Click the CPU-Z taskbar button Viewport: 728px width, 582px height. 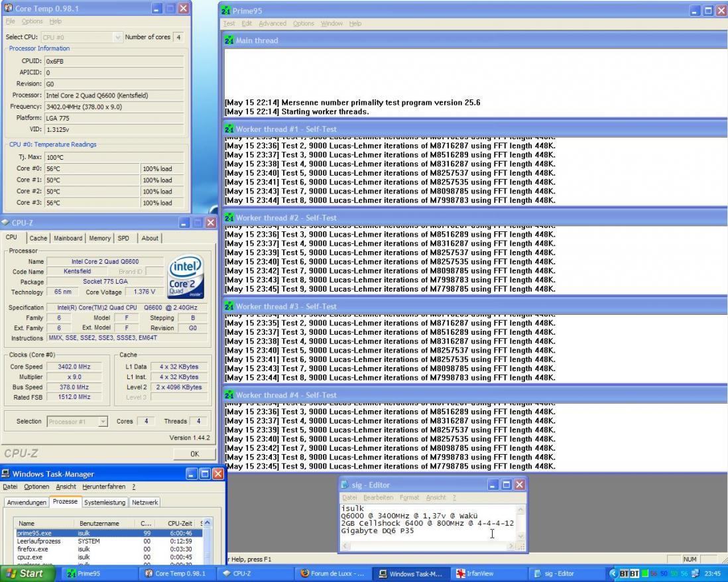tap(255, 573)
